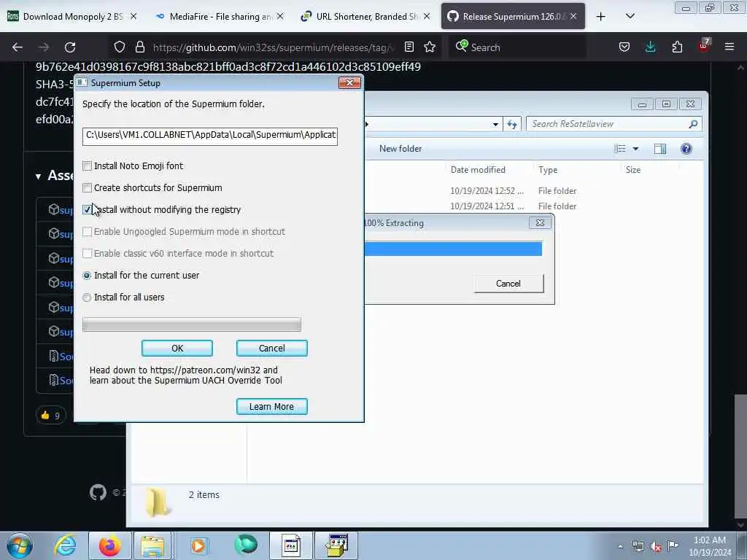The image size is (747, 560).
Task: Click network icon in system tray
Action: click(638, 547)
